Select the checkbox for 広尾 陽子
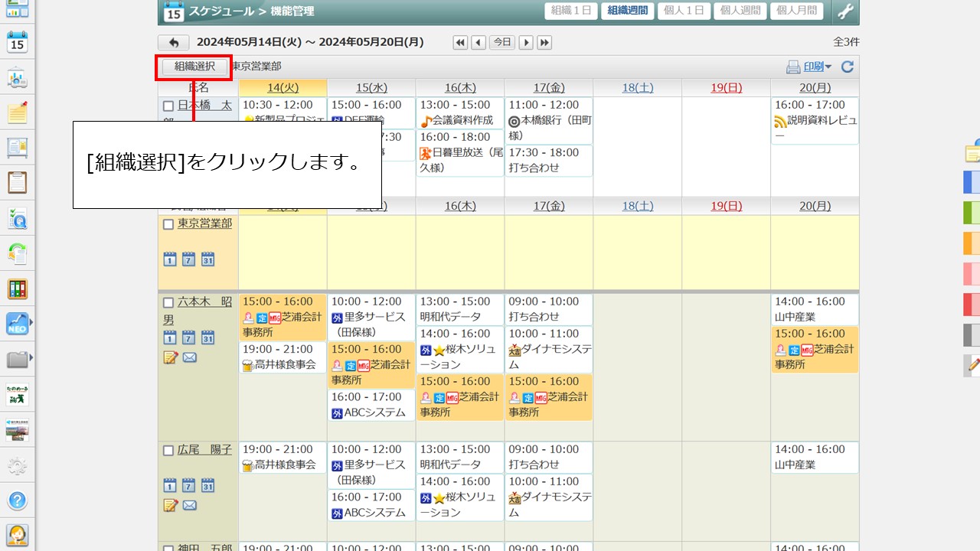This screenshot has height=551, width=980. [x=168, y=451]
